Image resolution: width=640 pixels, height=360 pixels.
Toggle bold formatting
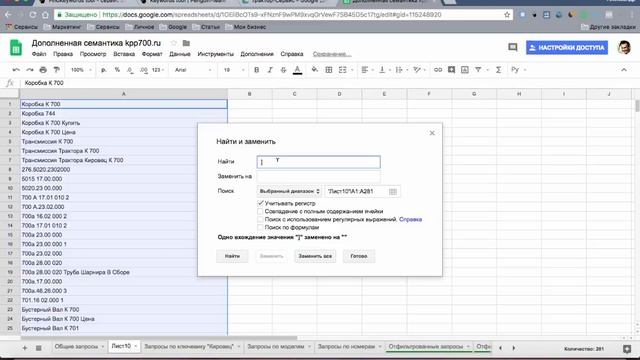(x=257, y=70)
